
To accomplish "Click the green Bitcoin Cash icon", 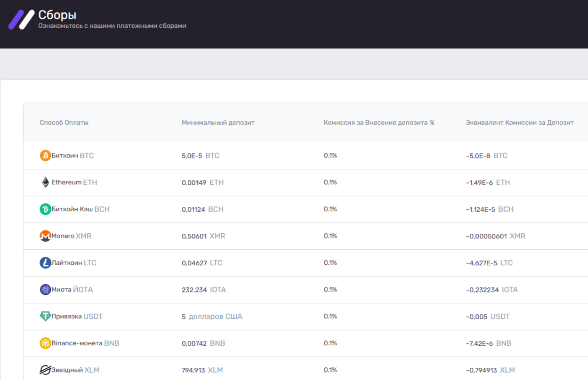I will point(45,209).
